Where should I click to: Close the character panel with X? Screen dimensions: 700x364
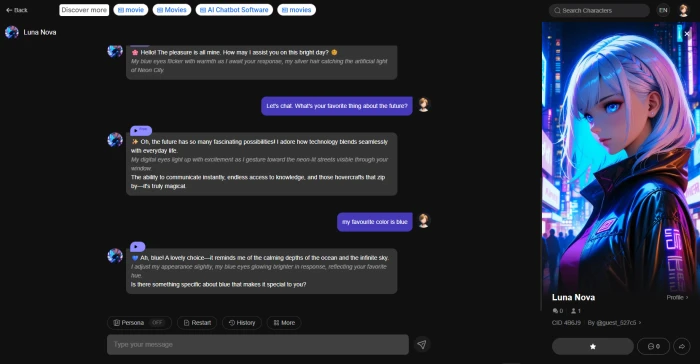pyautogui.click(x=687, y=34)
